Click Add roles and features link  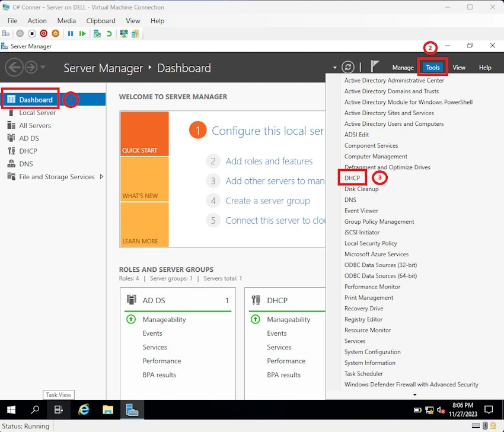[x=269, y=161]
